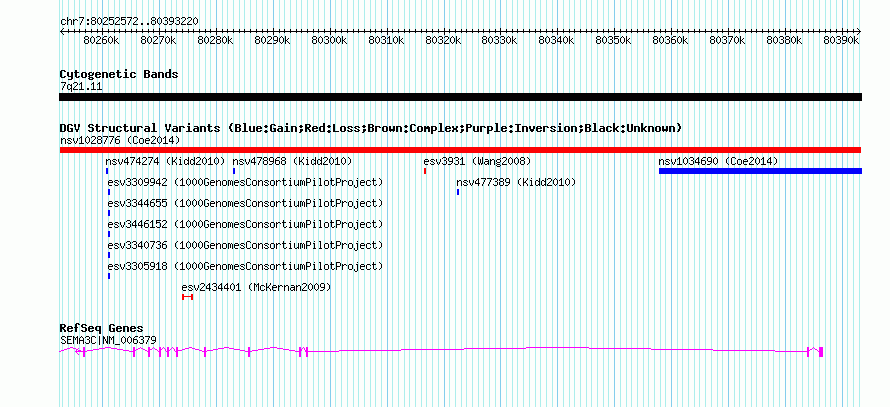Click the esv3309942 1000Genomes label
The image size is (890, 407).
point(245,182)
